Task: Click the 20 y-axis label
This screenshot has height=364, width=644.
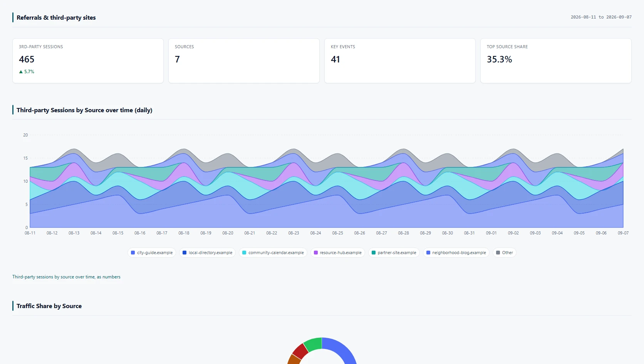Action: (25, 135)
